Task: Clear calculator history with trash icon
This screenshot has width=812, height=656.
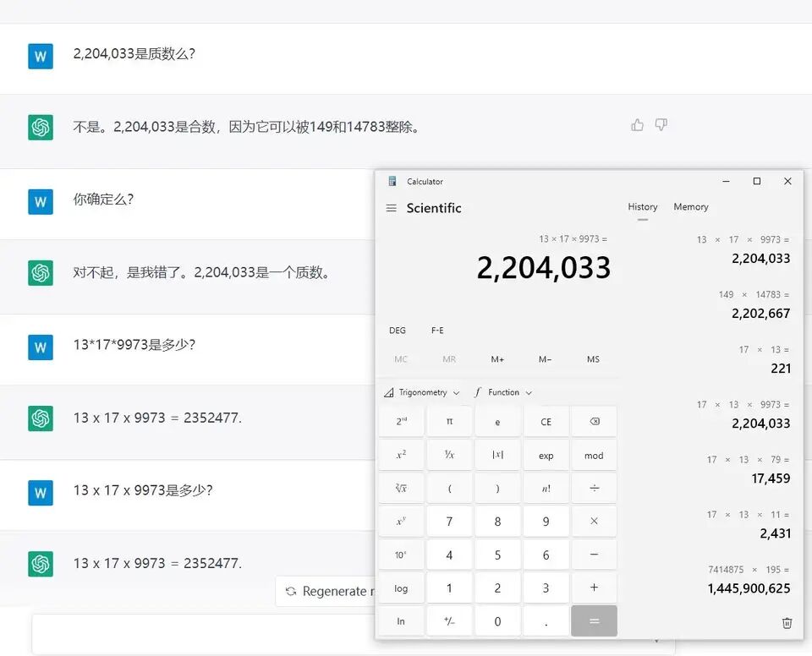Action: (x=787, y=623)
